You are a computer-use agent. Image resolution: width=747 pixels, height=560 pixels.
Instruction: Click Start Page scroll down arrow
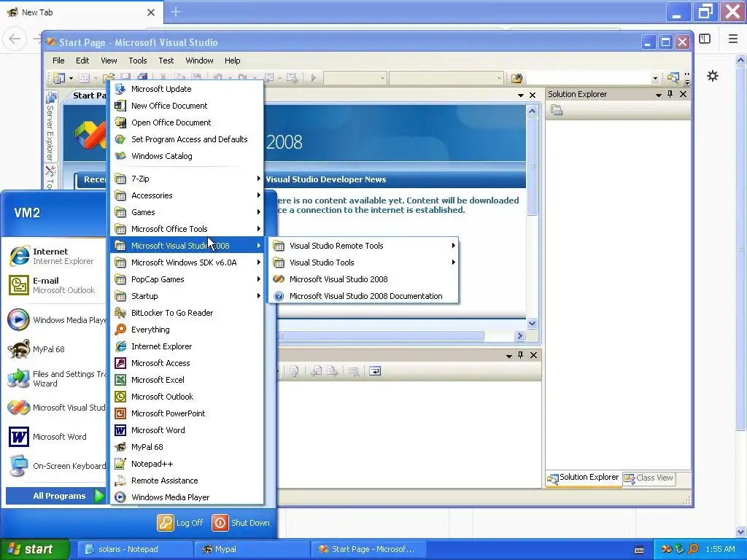[x=532, y=324]
